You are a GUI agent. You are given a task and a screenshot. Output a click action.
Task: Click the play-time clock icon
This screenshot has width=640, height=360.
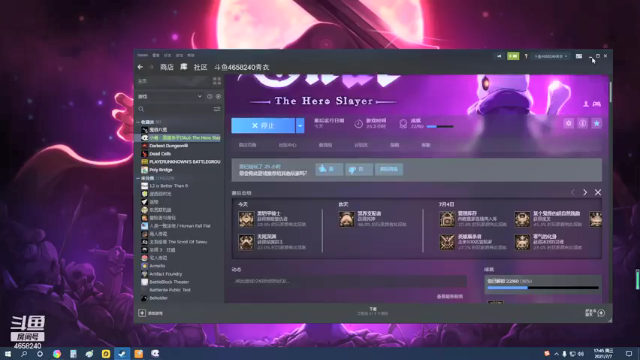coord(358,124)
